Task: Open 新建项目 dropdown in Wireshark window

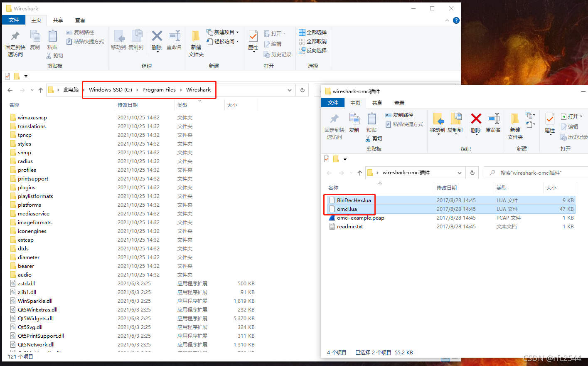Action: click(223, 32)
